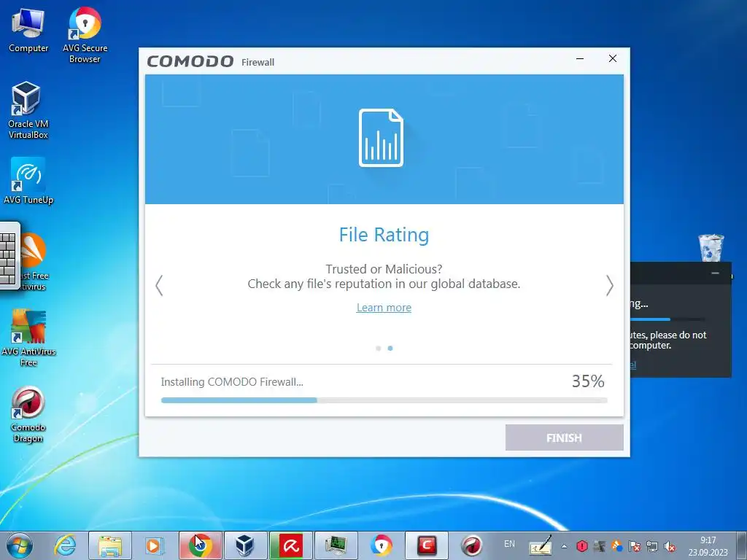
Task: Click 'Installing COMODO Firewall...' status text
Action: pyautogui.click(x=232, y=382)
